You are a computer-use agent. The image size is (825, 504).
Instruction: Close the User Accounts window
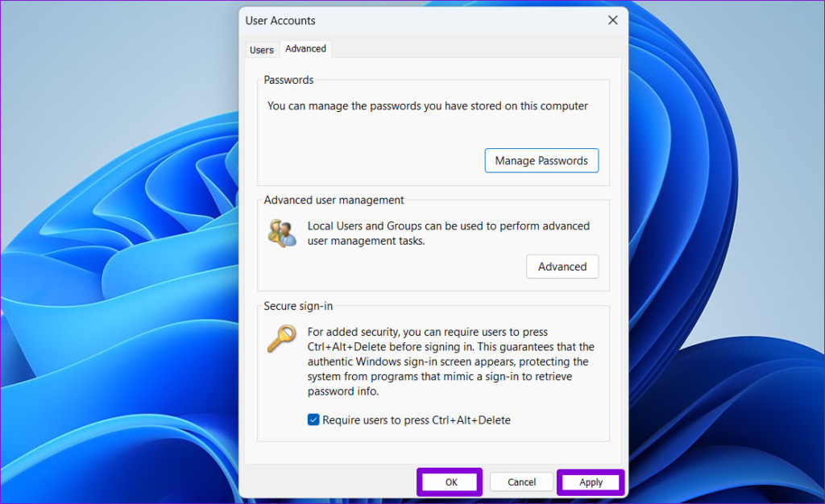[612, 20]
